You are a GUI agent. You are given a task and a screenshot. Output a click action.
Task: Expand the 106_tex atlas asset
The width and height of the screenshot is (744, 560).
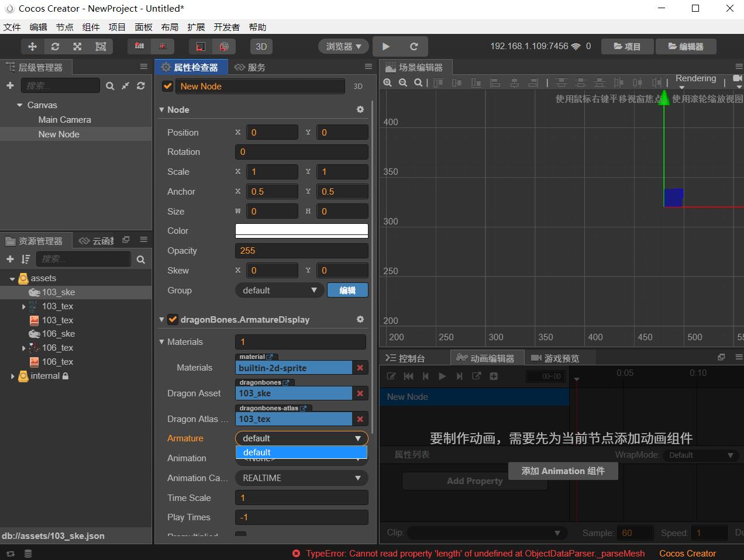[x=24, y=348]
